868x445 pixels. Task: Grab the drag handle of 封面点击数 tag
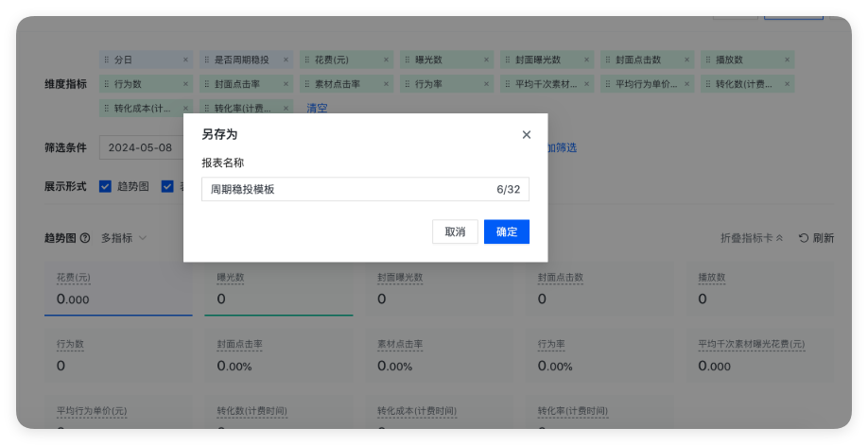point(608,60)
